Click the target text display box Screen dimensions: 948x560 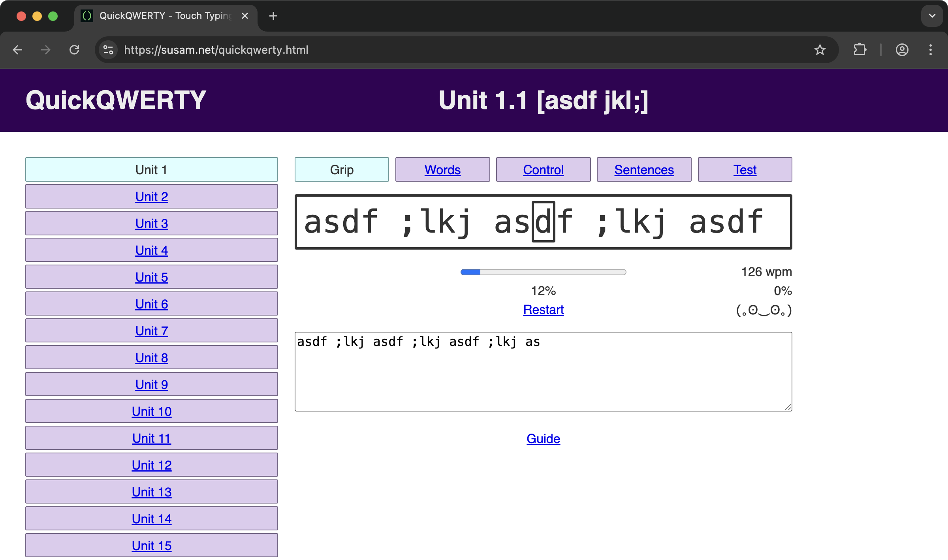tap(543, 222)
